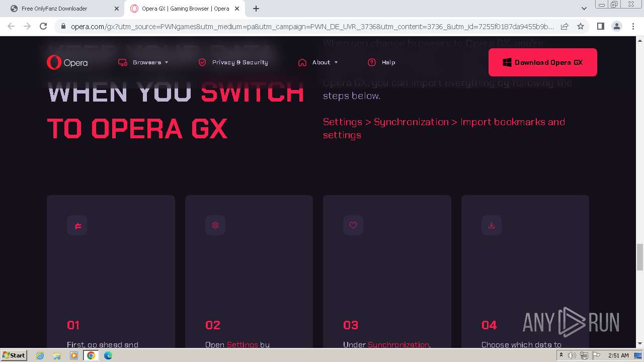Click the step number 04 text
The width and height of the screenshot is (644, 362).
pyautogui.click(x=489, y=325)
